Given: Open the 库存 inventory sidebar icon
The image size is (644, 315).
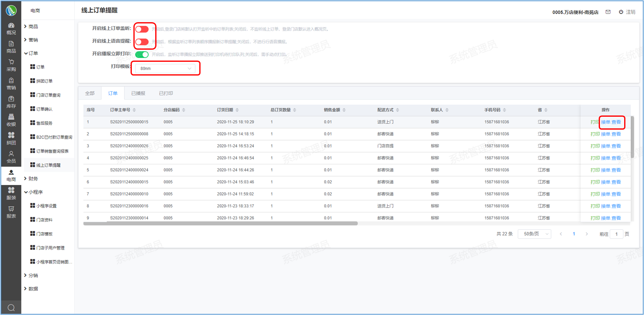Looking at the screenshot, I should (x=11, y=102).
